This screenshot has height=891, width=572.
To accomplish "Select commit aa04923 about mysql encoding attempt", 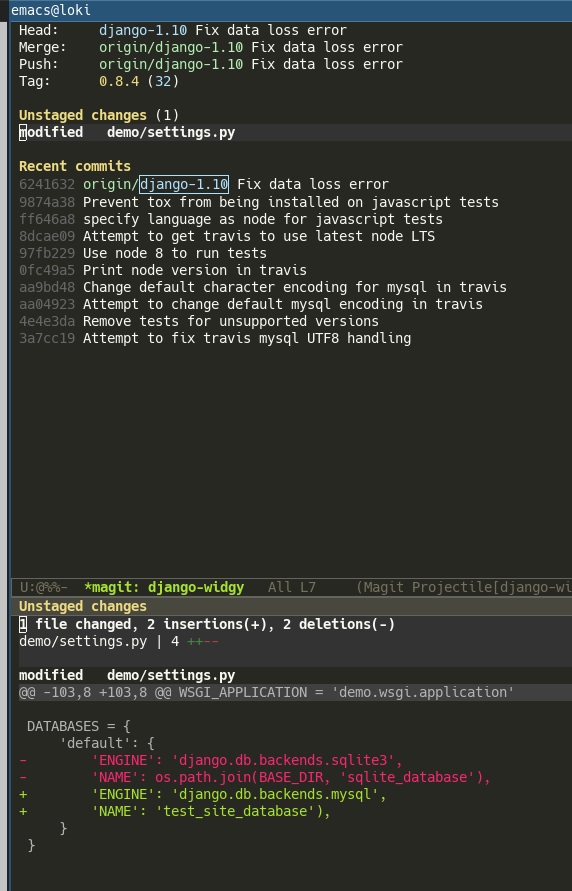I will pos(251,304).
